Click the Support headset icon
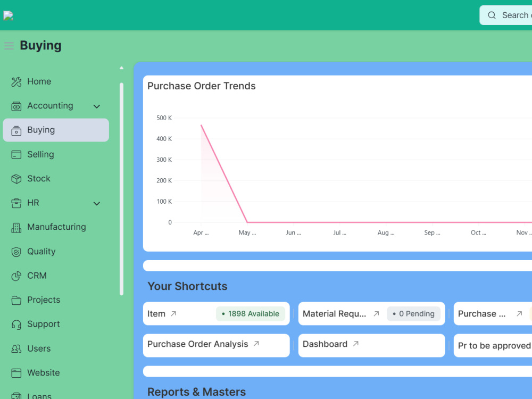Viewport: 532px width, 399px height. (16, 325)
